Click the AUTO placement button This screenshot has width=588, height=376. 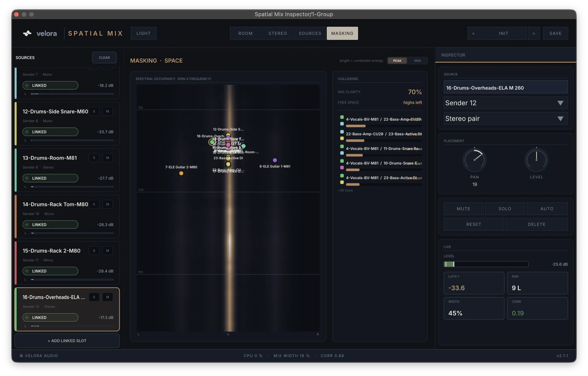pyautogui.click(x=547, y=209)
